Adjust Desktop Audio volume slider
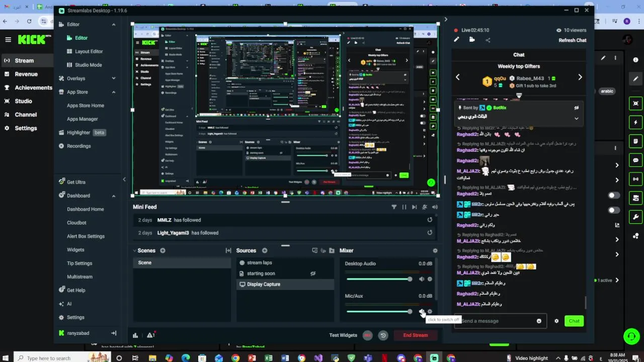This screenshot has height=362, width=644. coord(379,279)
